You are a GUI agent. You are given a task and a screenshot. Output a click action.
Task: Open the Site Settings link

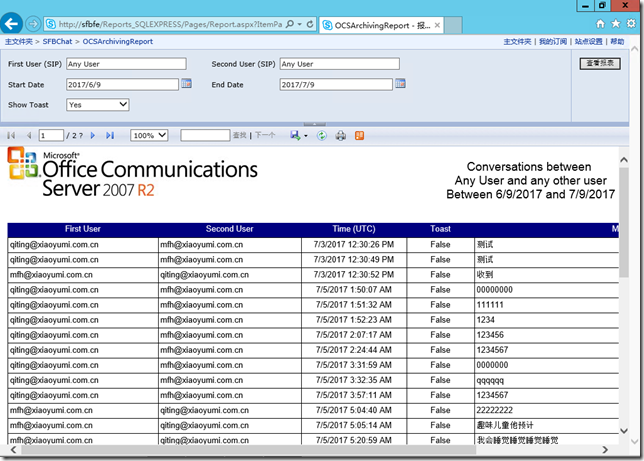click(588, 41)
